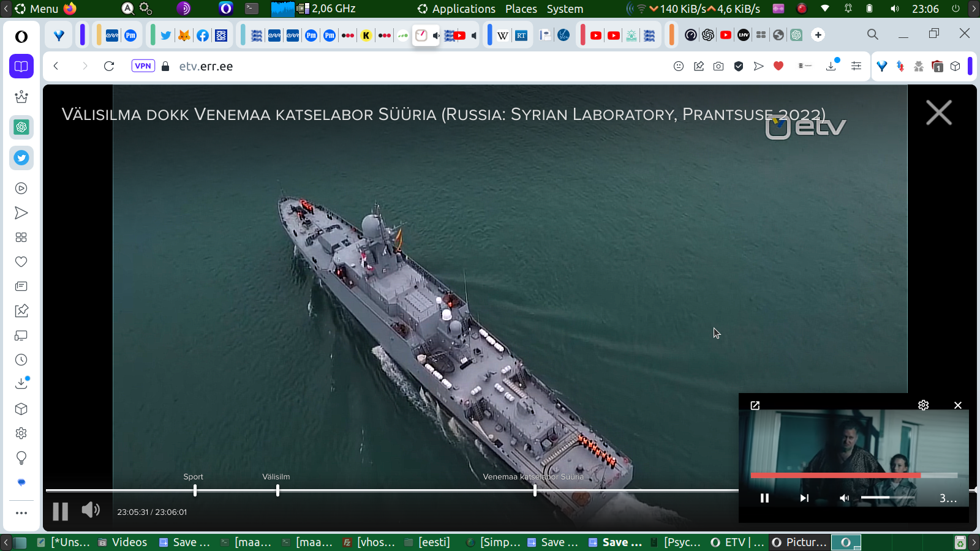
Task: Open Twitter in Opera sidebar
Action: (x=21, y=158)
